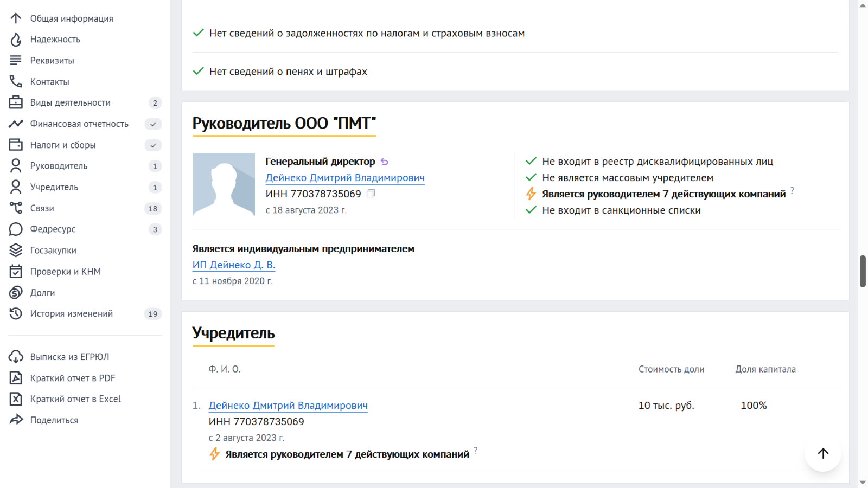Navigate to История изменений
The width and height of the screenshot is (868, 488).
click(71, 314)
